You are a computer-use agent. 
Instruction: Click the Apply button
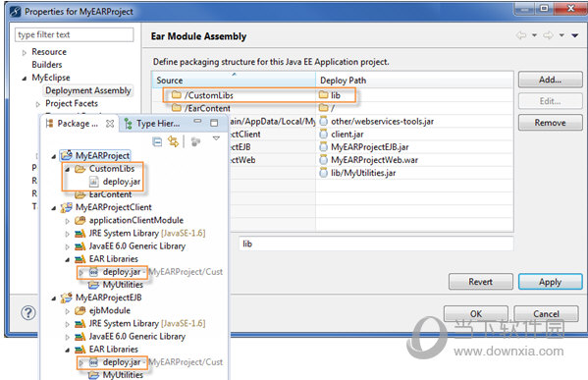[550, 282]
